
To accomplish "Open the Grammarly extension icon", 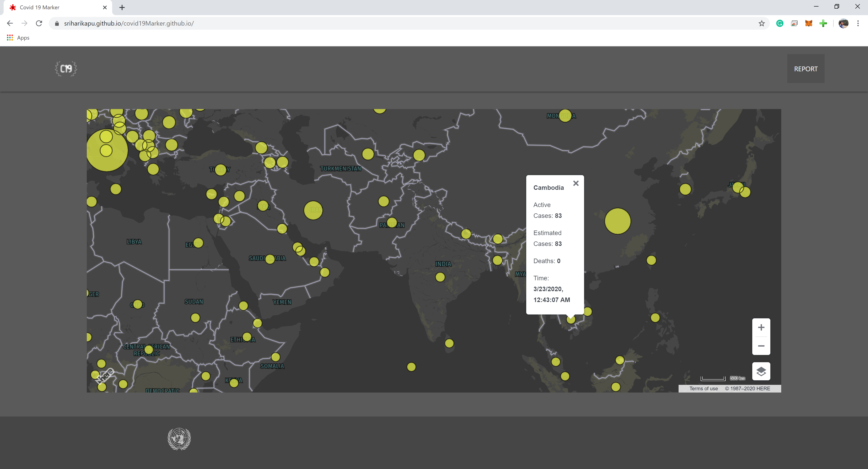I will (779, 23).
